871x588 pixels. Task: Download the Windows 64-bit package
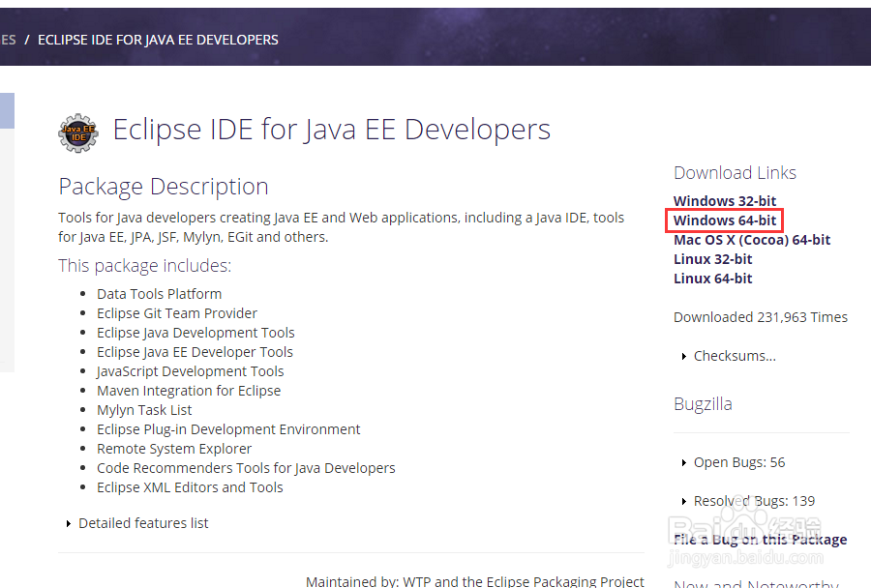tap(725, 220)
